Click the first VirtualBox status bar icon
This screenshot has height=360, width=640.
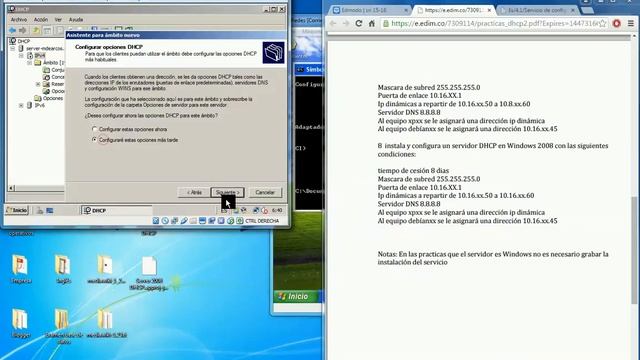click(x=156, y=221)
